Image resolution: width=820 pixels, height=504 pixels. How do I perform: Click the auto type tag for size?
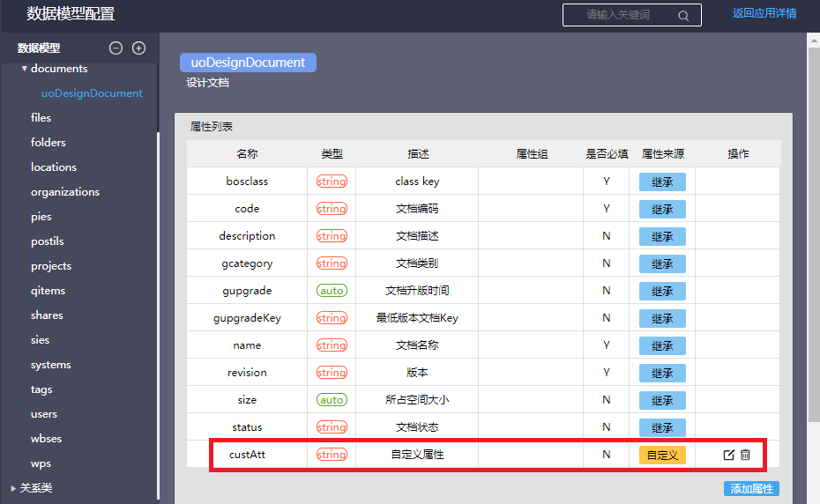332,400
